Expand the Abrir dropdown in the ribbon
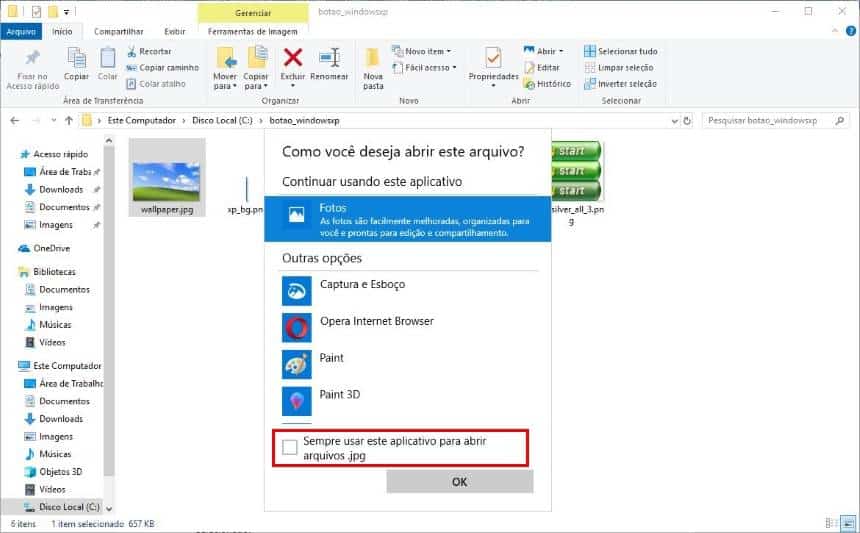Image resolution: width=860 pixels, height=533 pixels. pyautogui.click(x=544, y=51)
